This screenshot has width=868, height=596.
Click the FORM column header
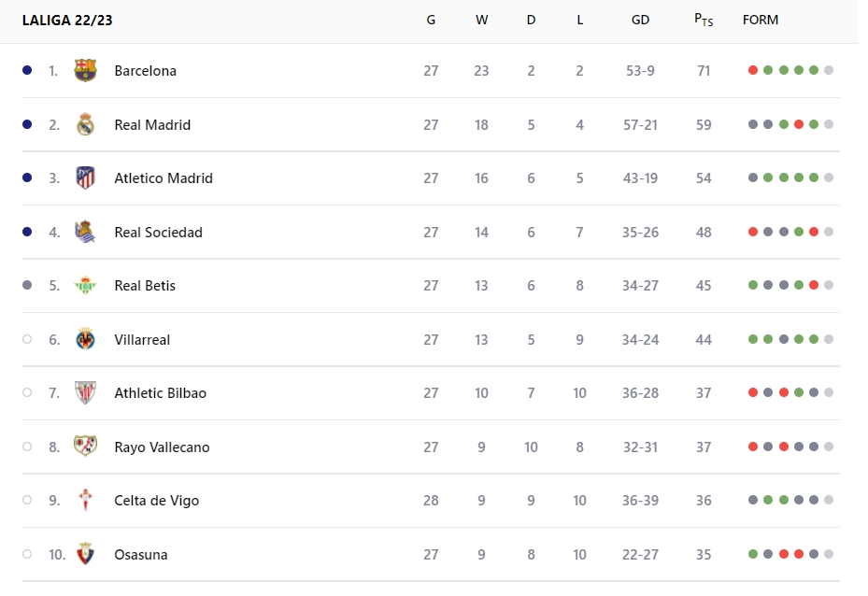pyautogui.click(x=760, y=20)
